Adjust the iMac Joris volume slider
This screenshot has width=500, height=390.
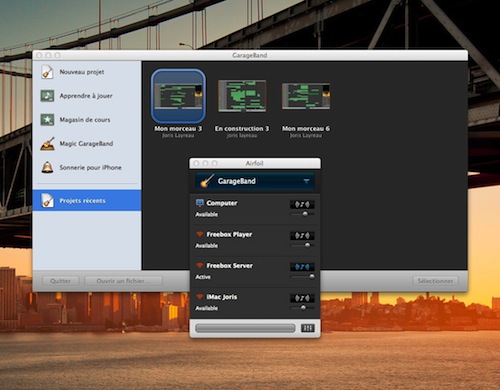(303, 308)
